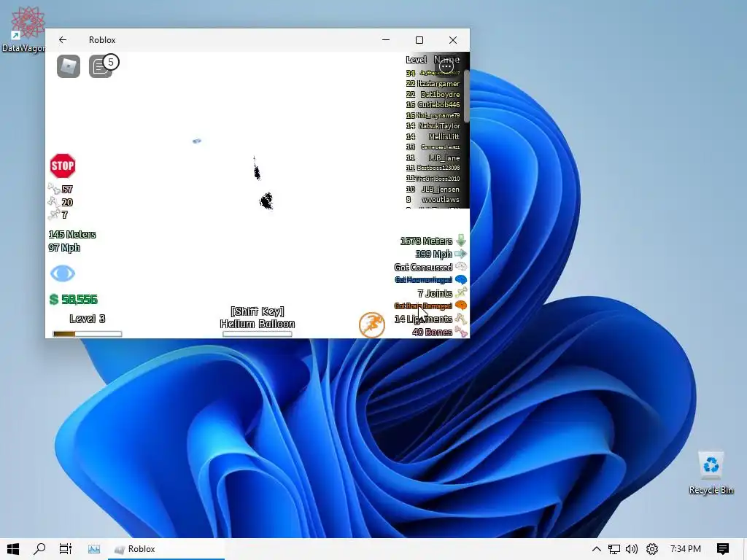Image resolution: width=747 pixels, height=560 pixels.
Task: Toggle the blue eye visibility icon
Action: [63, 273]
